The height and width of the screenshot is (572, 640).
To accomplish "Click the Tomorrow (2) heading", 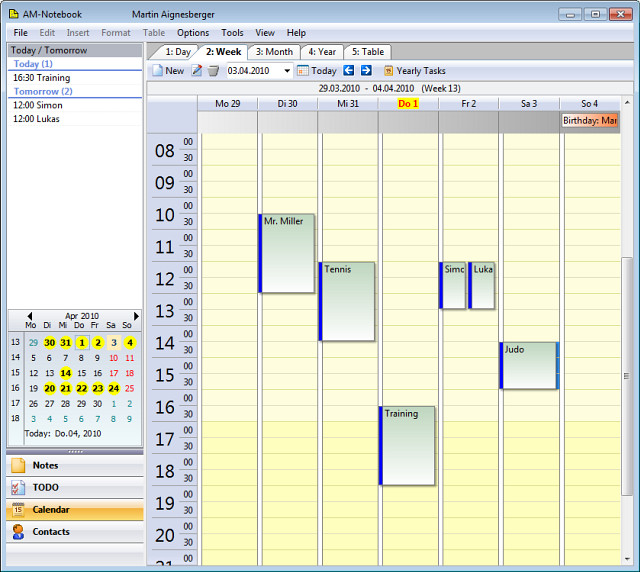I will click(x=43, y=91).
